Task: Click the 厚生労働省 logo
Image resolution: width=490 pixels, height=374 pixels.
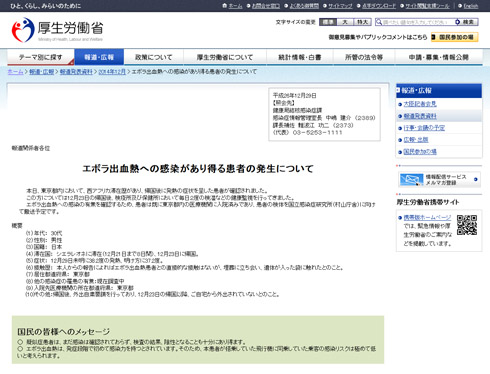Action: coord(57,30)
